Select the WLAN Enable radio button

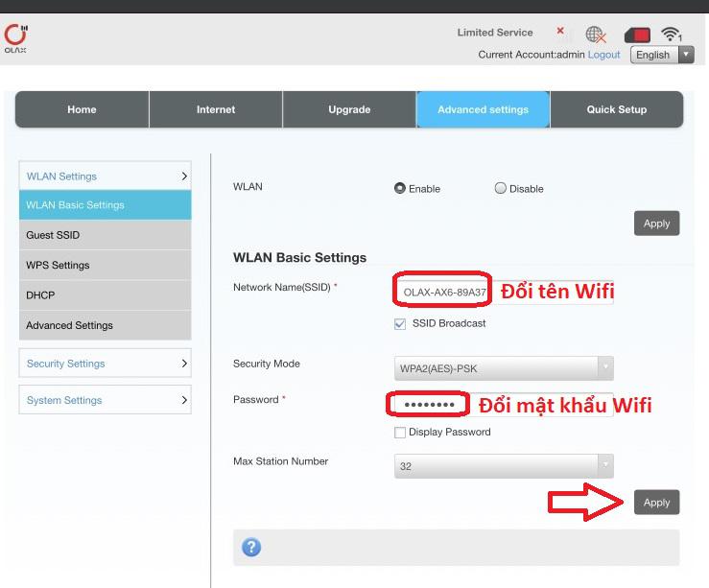click(x=400, y=189)
